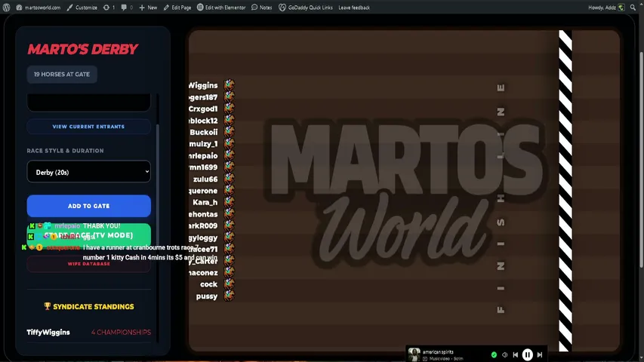
Task: Click the horse icon beside Buckoii
Action: tap(229, 132)
